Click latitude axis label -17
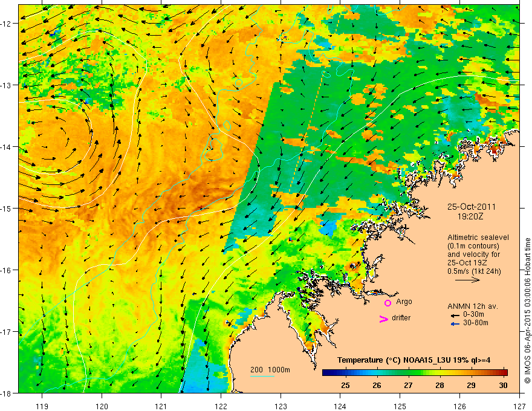532x411 pixels. (x=6, y=331)
